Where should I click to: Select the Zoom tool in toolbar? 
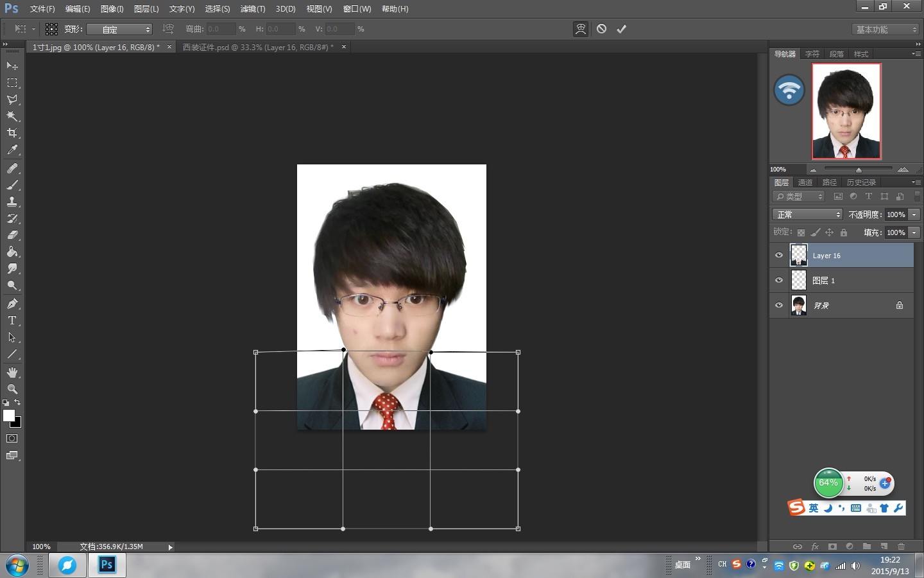point(12,389)
